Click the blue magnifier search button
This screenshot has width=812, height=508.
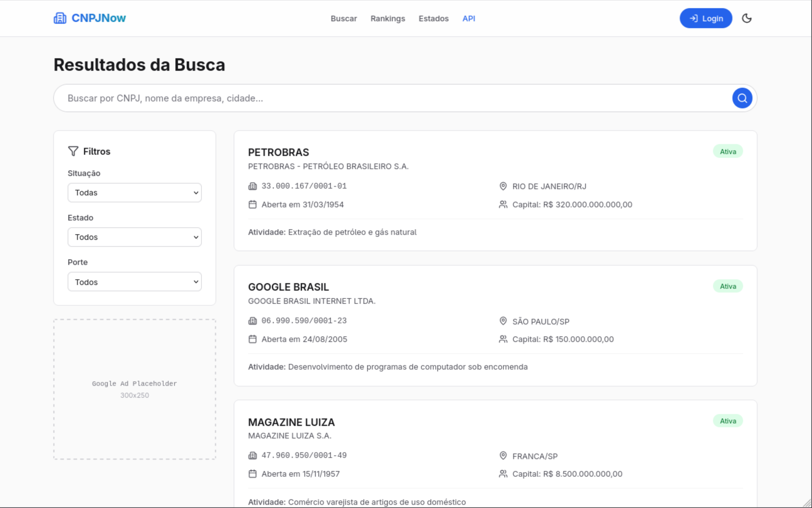(742, 98)
